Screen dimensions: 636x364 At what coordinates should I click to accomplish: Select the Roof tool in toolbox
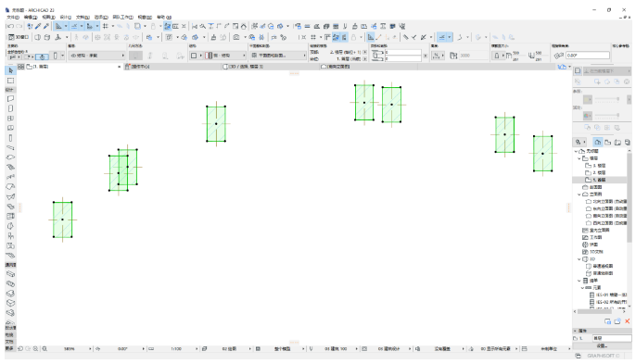point(10,187)
